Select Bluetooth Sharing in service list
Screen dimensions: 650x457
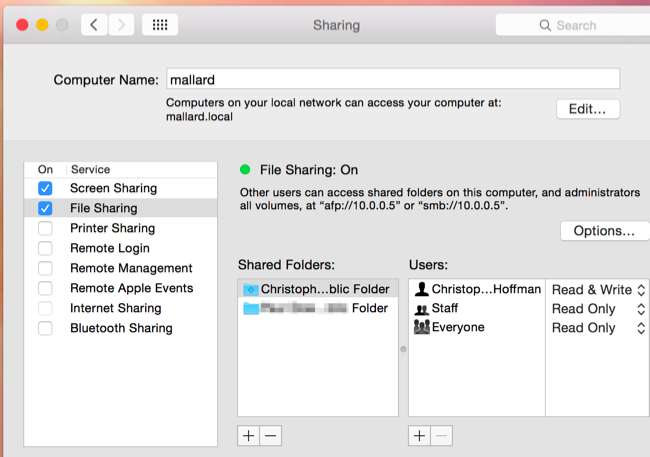pos(121,328)
